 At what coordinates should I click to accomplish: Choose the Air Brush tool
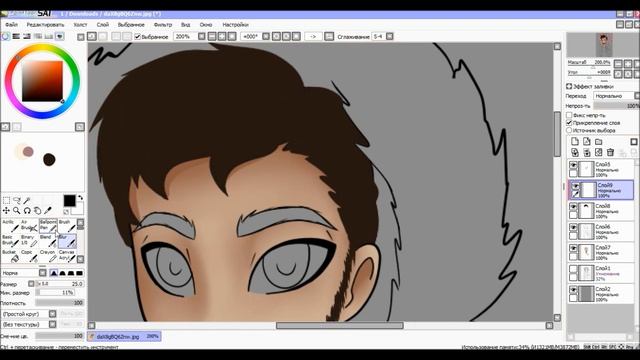29,226
